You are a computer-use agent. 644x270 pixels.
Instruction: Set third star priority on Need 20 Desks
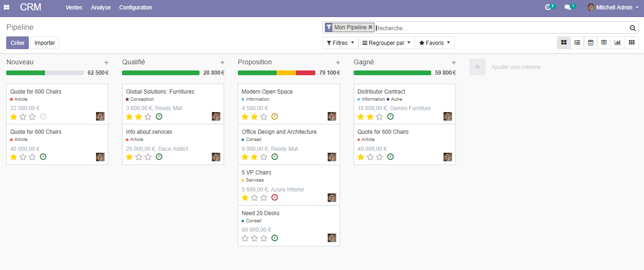tap(264, 238)
